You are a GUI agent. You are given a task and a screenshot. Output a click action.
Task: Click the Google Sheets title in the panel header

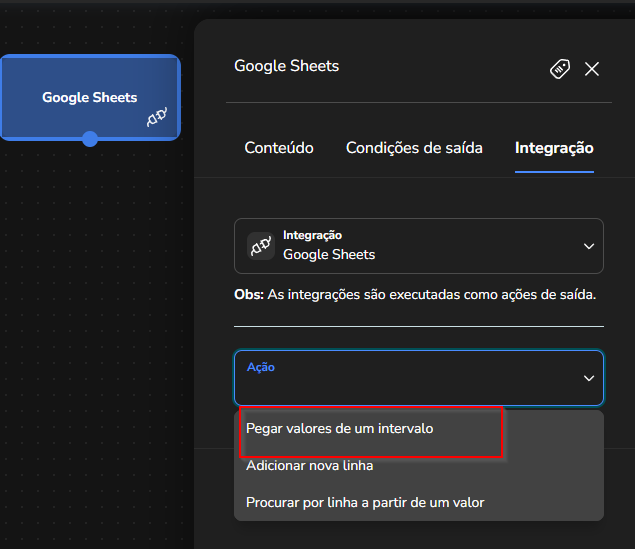coord(286,66)
